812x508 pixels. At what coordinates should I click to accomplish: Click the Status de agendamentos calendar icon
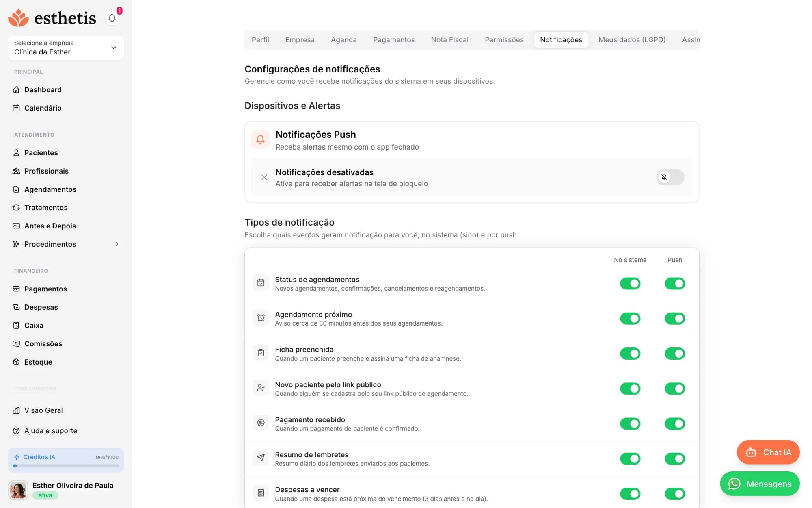coord(261,283)
